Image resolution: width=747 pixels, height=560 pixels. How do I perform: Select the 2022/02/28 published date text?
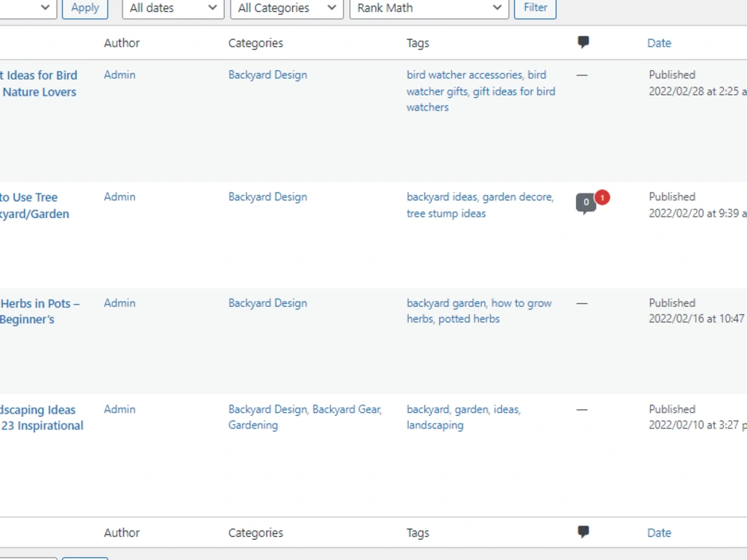[698, 91]
